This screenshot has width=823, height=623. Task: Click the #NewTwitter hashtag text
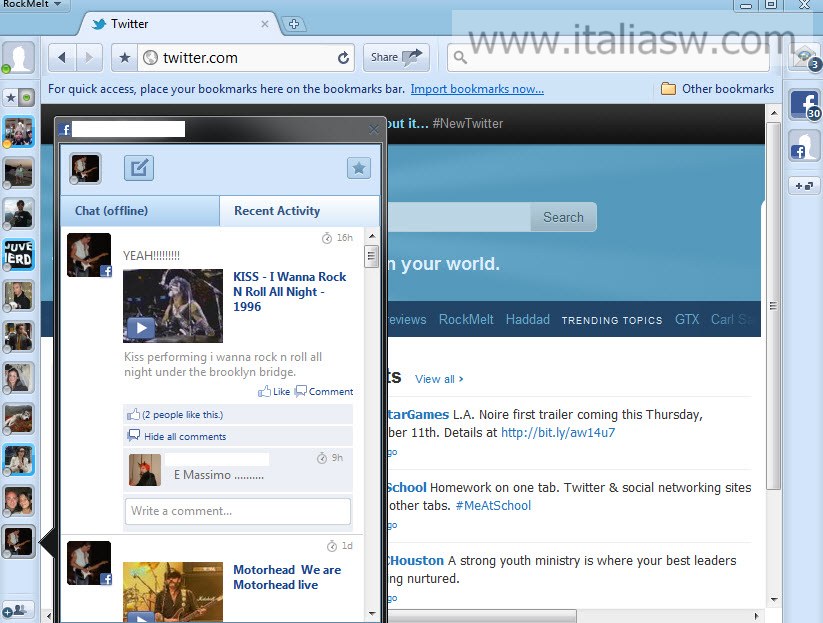(x=468, y=124)
